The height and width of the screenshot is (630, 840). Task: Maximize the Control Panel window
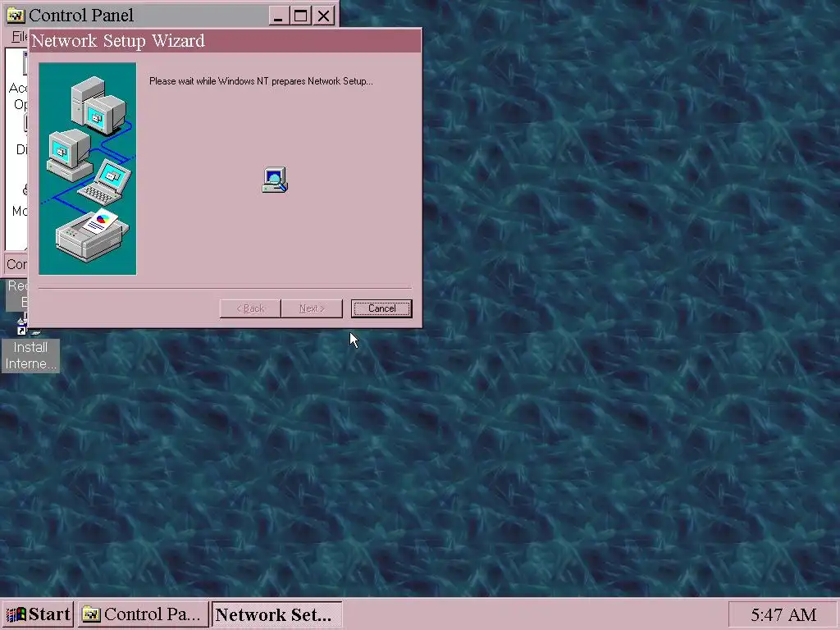(300, 16)
